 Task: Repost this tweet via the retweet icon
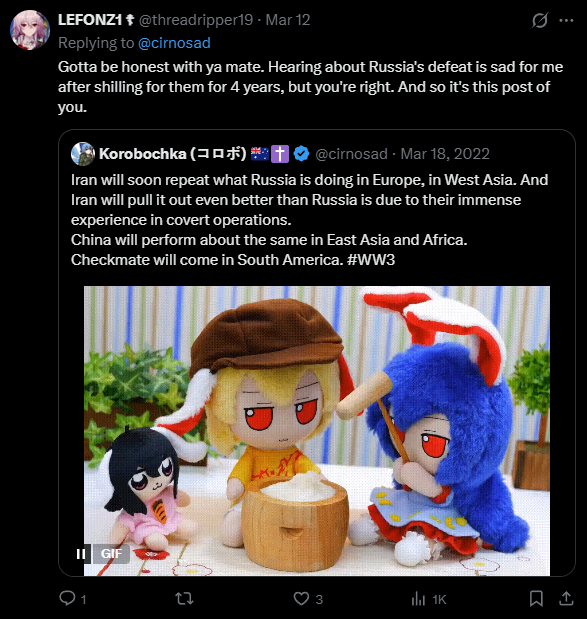pos(184,598)
